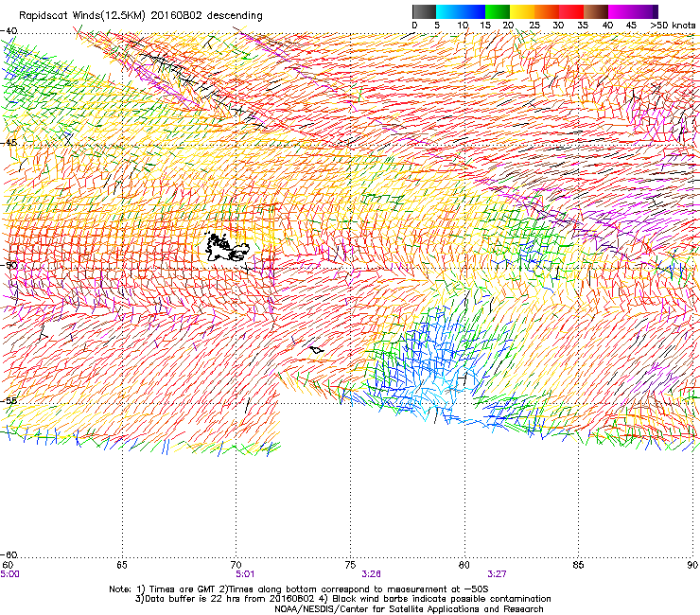Screen dimensions: 700x615
Task: Click the green 15-20 knots color bar segment
Action: 498,11
